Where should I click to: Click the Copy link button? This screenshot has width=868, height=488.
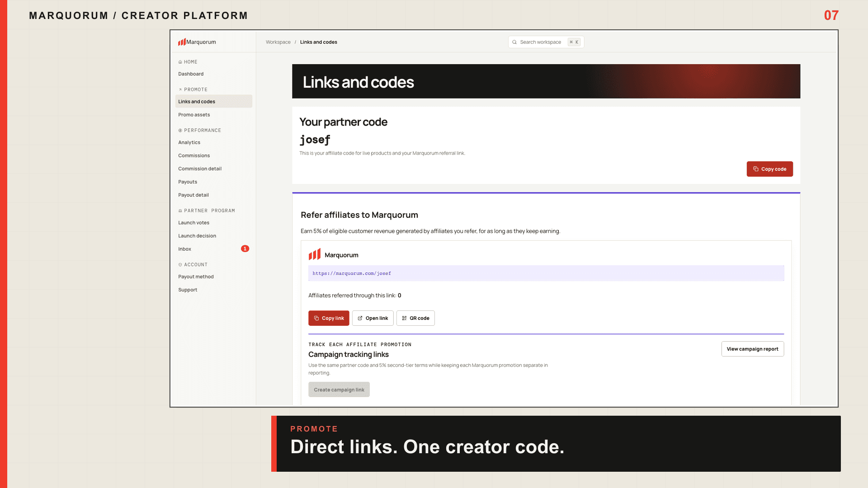click(x=329, y=318)
